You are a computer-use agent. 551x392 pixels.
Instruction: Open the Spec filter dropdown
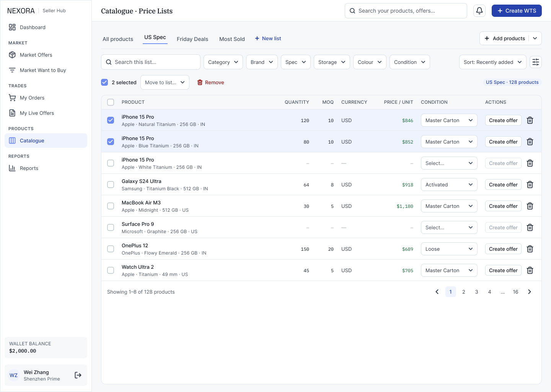tap(296, 62)
